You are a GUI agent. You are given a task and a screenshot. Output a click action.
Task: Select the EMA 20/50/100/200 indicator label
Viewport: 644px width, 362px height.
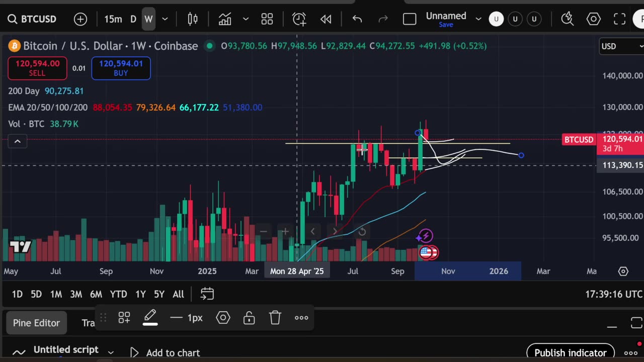(x=48, y=108)
